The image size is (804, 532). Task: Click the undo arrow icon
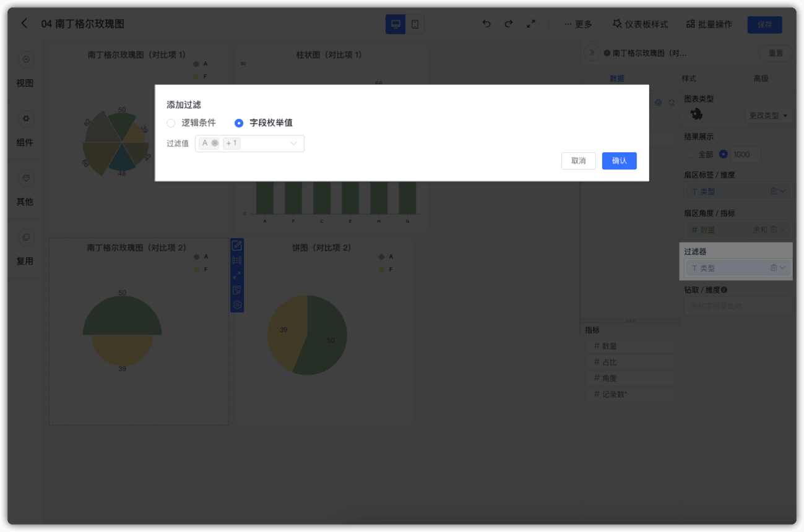point(486,24)
